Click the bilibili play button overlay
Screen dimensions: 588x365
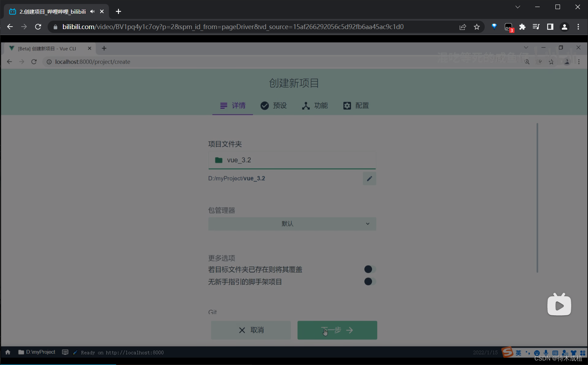click(559, 304)
